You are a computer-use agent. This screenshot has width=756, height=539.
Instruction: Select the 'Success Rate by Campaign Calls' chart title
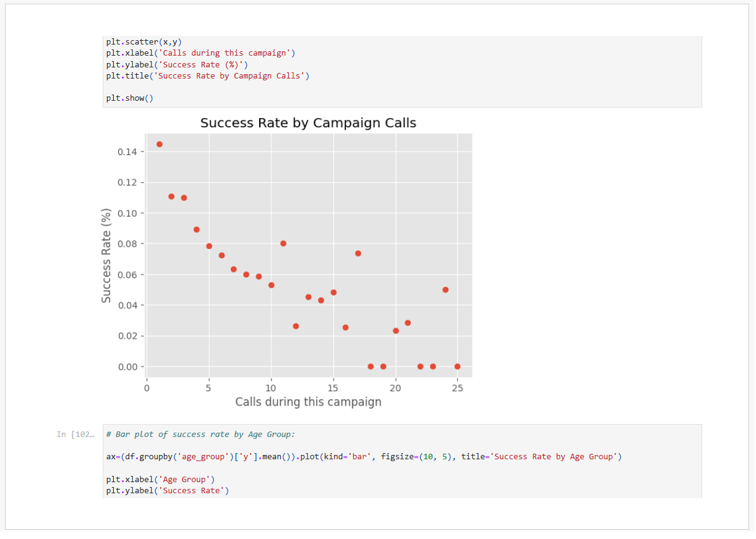pos(308,123)
